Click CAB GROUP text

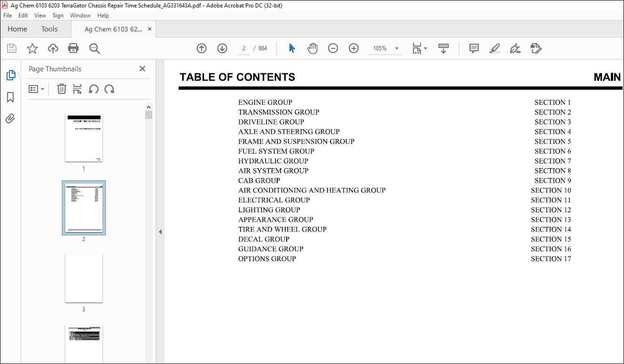pos(259,181)
